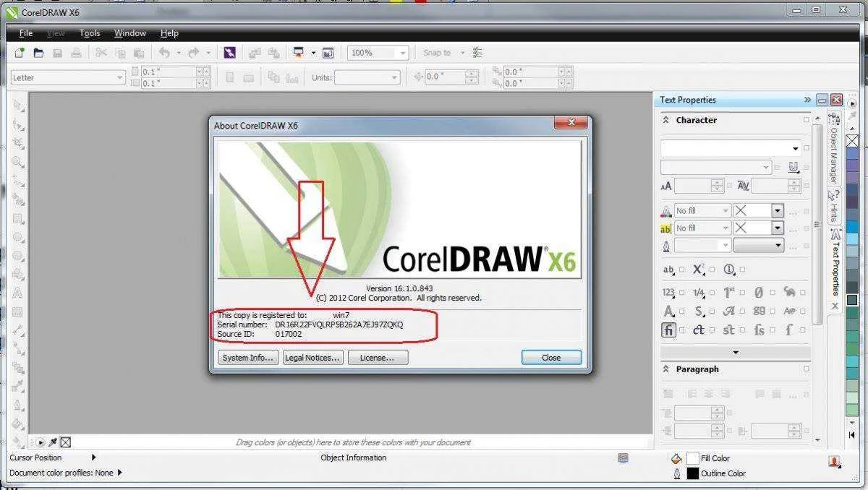Viewport: 868px width, 490px height.
Task: Click the Fractions 1/4 icon
Action: (x=698, y=293)
